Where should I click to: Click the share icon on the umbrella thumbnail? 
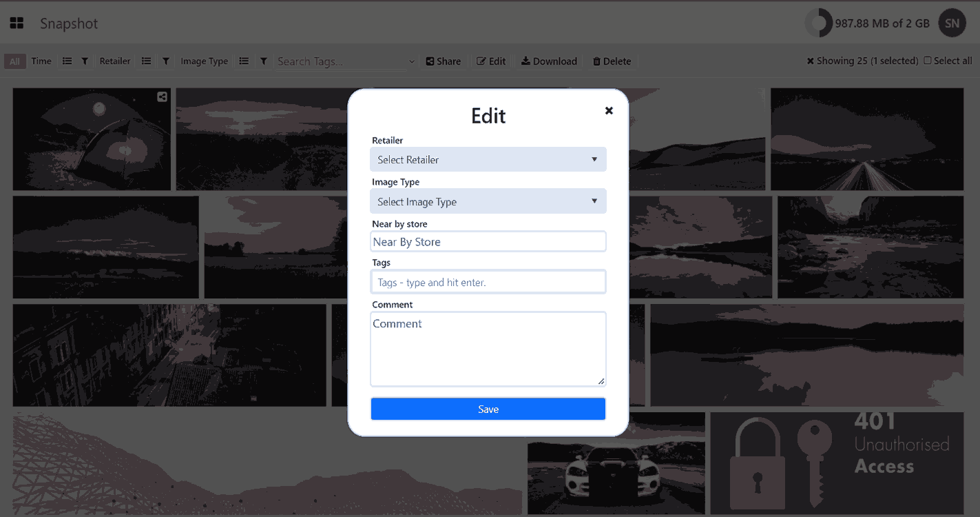[x=162, y=97]
